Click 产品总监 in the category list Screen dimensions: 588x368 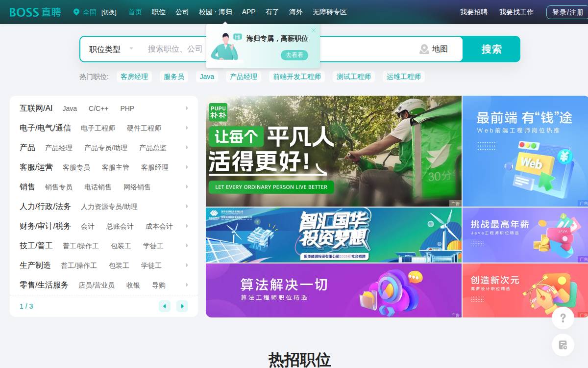coord(153,148)
